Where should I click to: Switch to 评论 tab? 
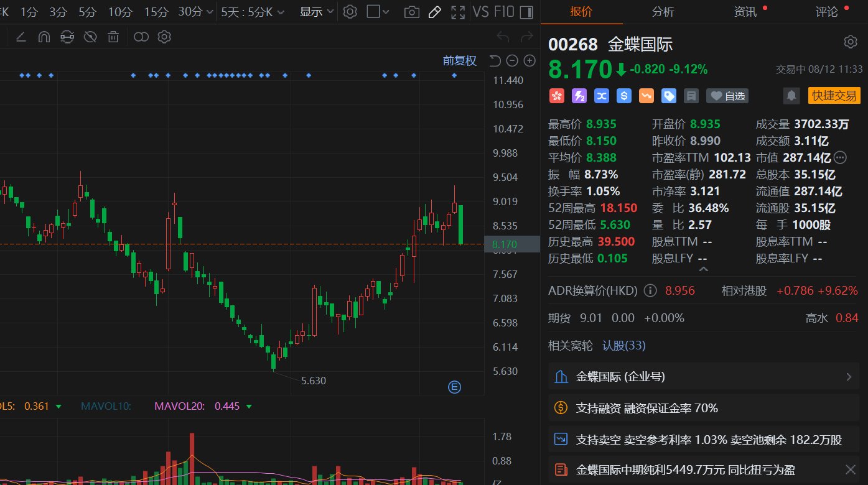(827, 12)
